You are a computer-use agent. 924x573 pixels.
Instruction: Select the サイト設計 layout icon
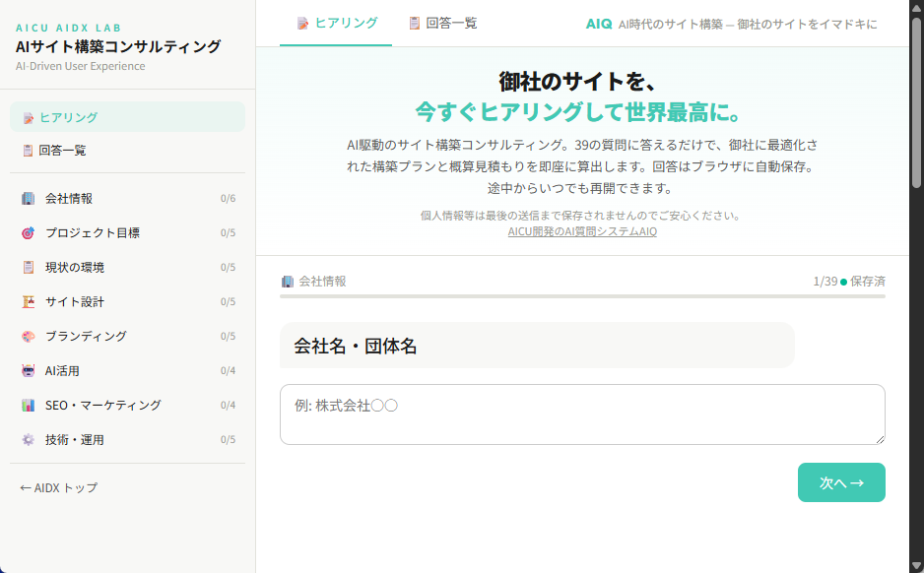coord(31,301)
